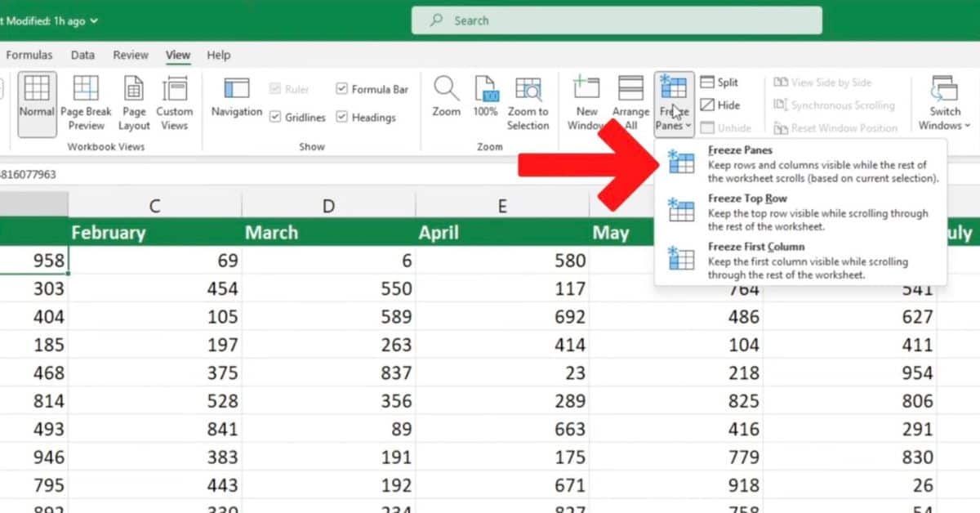Disable the Headings checkbox

click(x=342, y=117)
